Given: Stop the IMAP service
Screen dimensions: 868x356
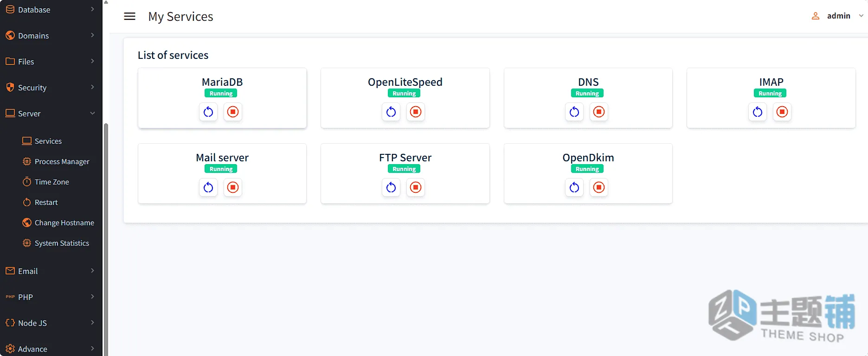Looking at the screenshot, I should click(782, 112).
